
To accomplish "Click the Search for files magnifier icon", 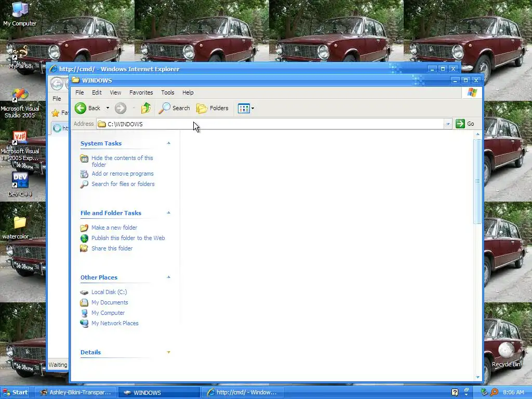I will tap(84, 184).
